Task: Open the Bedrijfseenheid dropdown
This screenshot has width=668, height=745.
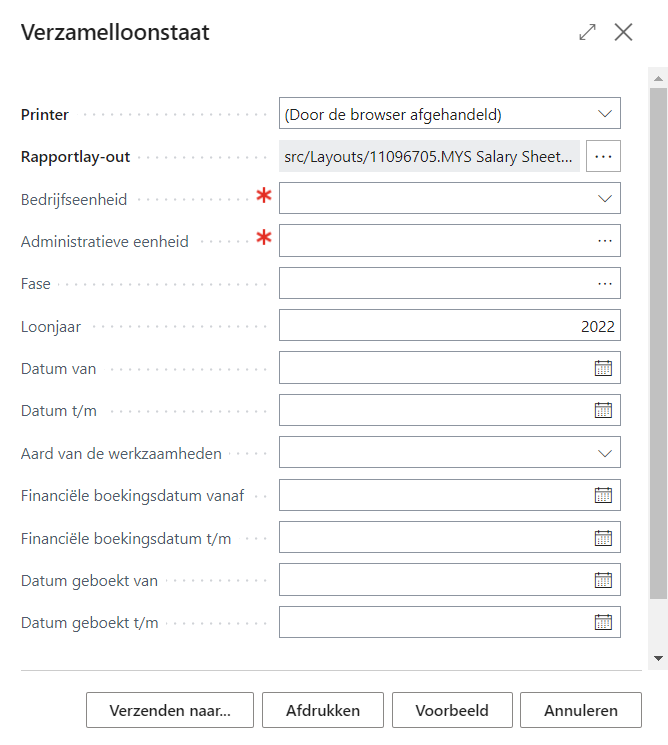Action: point(604,199)
